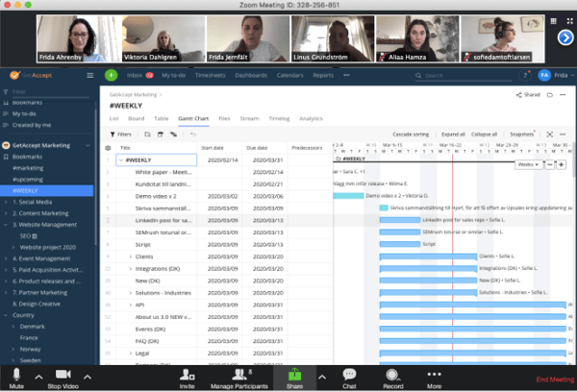The height and width of the screenshot is (392, 577).
Task: Switch to the Timelog tab
Action: click(x=279, y=118)
